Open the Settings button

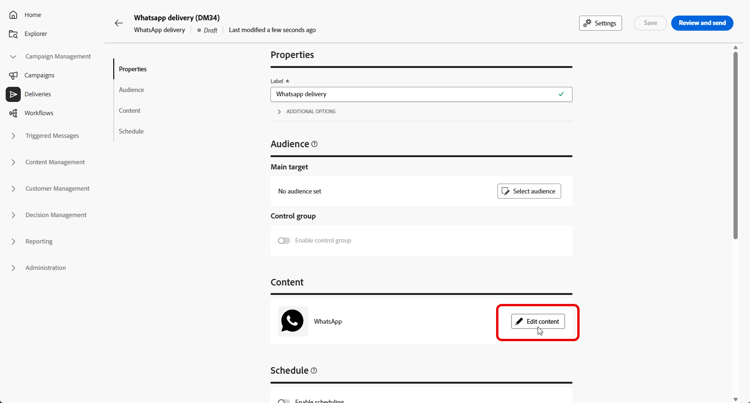600,23
